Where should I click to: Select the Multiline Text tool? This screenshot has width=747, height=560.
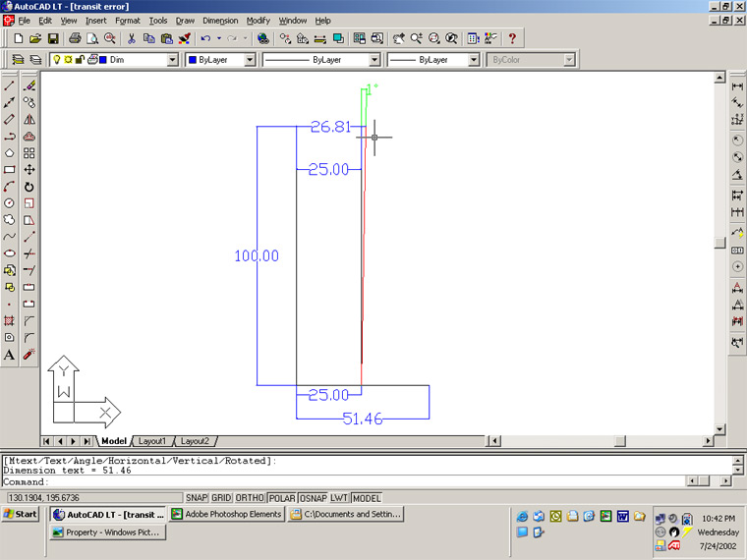(10, 355)
